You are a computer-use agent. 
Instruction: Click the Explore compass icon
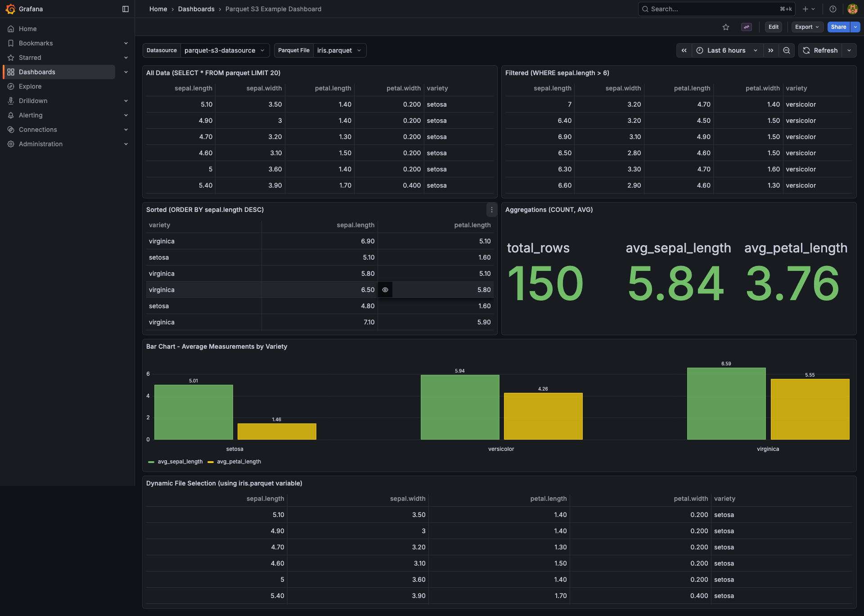[x=11, y=86]
